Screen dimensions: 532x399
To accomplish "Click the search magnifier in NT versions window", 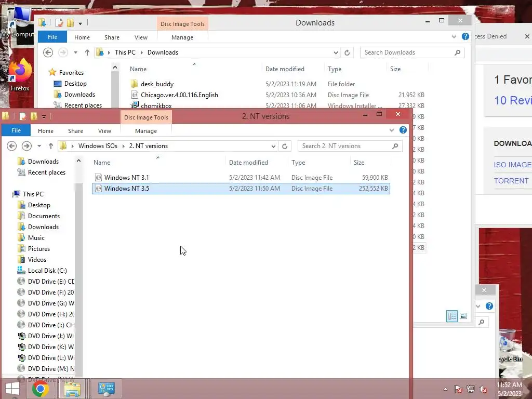I will (395, 146).
